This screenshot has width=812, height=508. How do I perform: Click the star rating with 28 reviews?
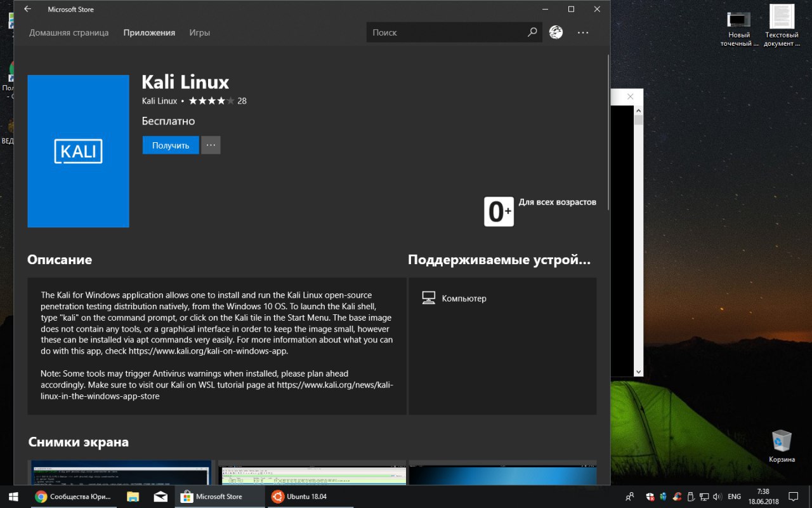pyautogui.click(x=218, y=101)
